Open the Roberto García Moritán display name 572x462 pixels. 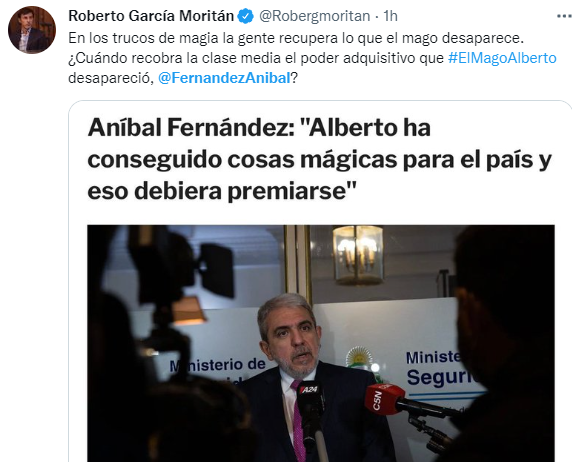(x=151, y=16)
